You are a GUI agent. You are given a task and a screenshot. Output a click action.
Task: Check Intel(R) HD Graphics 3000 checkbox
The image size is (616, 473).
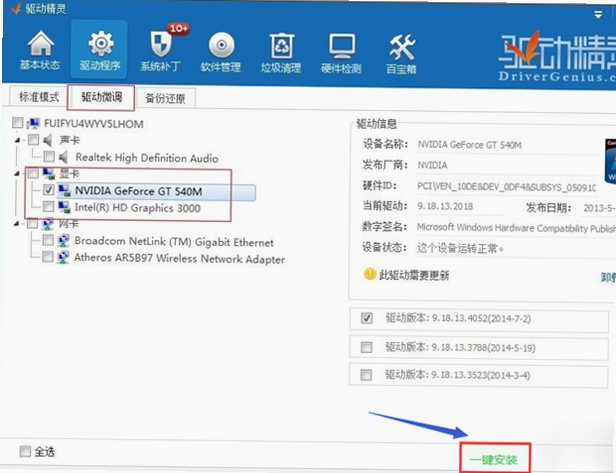48,206
